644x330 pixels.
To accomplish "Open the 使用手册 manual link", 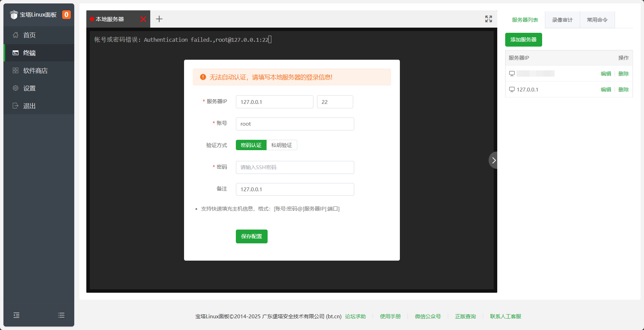I will click(390, 317).
